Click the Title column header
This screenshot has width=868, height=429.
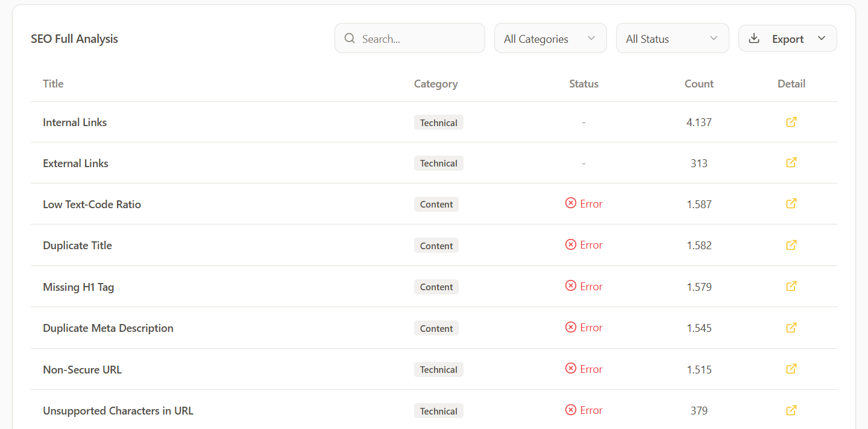[53, 84]
